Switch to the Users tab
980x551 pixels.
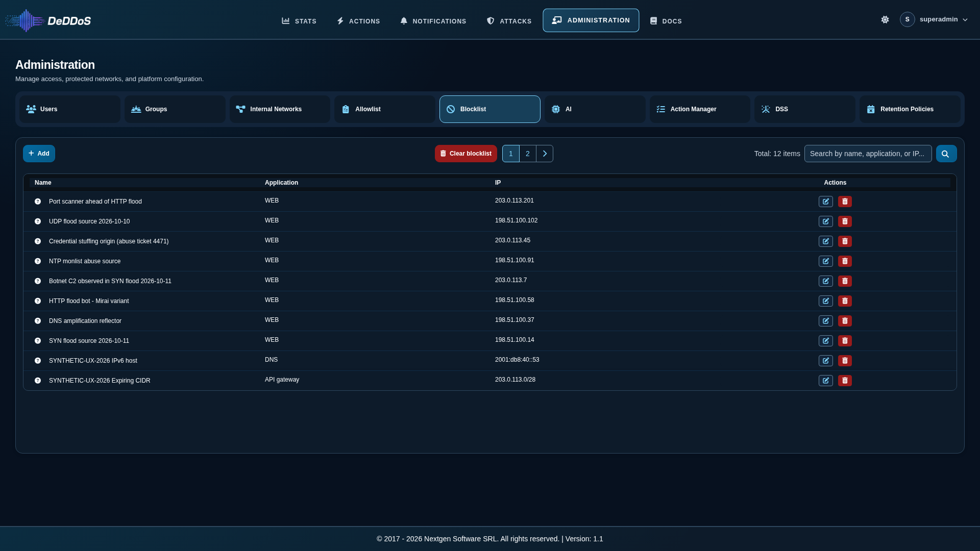tap(70, 109)
